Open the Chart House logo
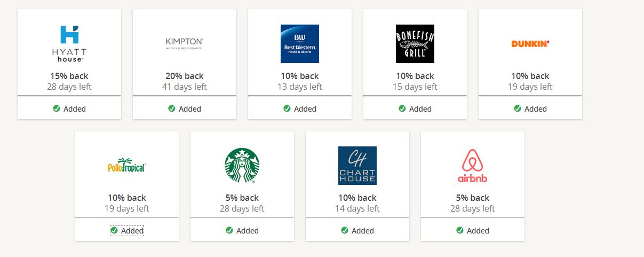Screen dimensions: 644x257 [357, 166]
